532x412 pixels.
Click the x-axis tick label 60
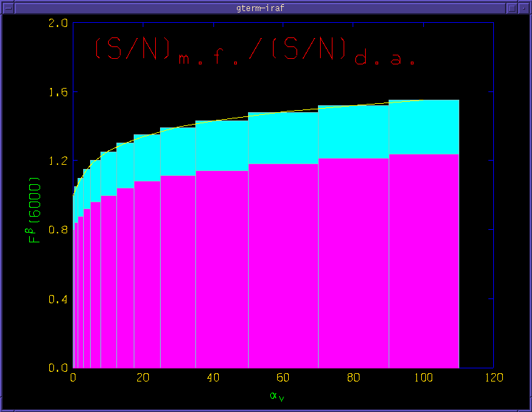coord(283,378)
